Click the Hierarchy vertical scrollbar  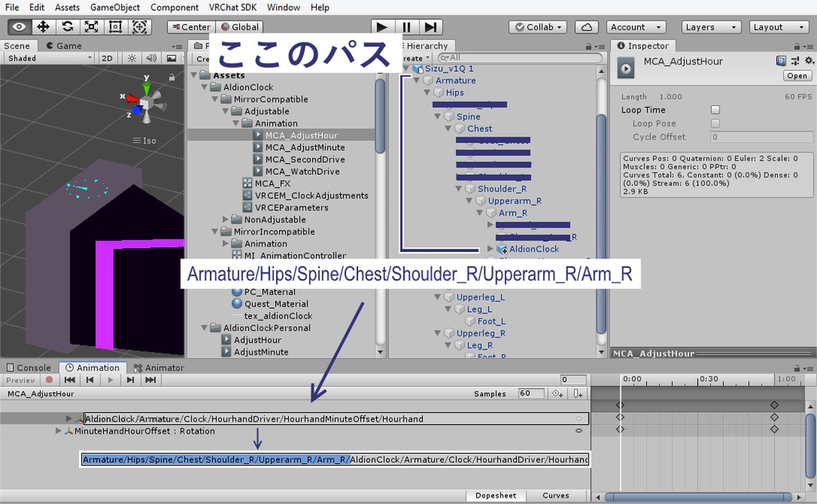tap(601, 224)
